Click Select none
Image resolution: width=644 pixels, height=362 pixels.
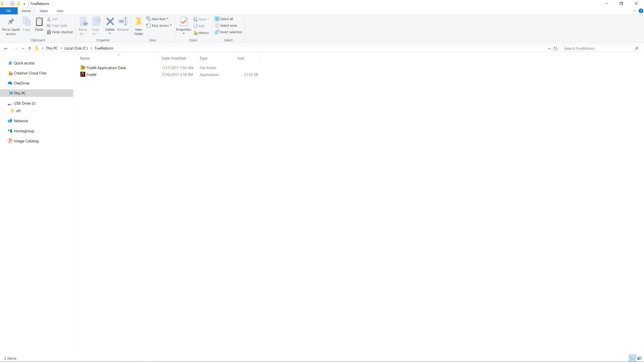(x=226, y=25)
